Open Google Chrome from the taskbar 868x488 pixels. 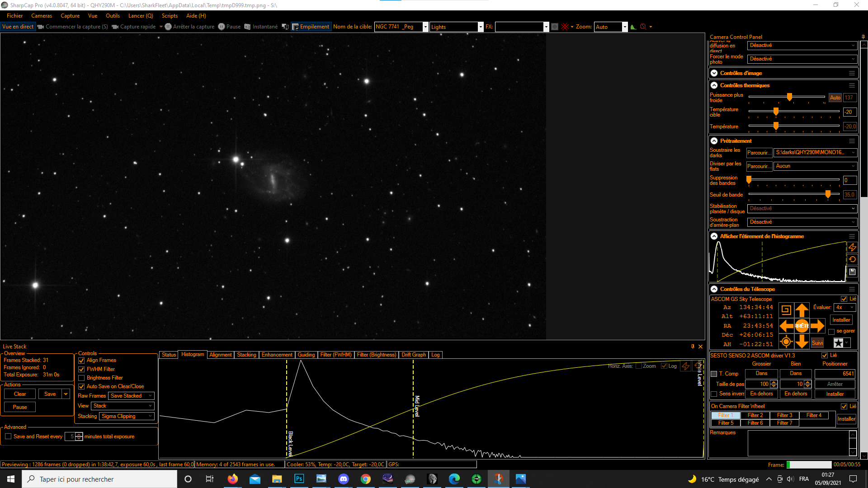coord(366,479)
